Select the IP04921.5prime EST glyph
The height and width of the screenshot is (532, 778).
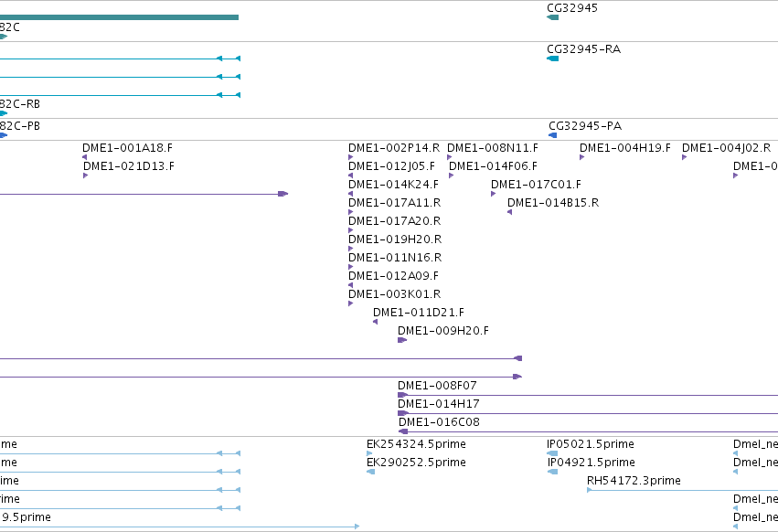click(x=553, y=472)
